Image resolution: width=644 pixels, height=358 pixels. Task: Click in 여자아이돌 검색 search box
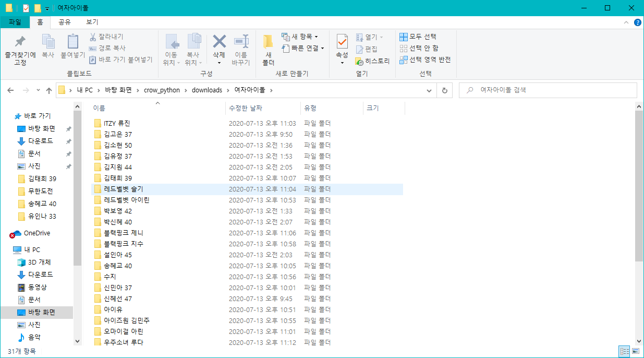click(548, 90)
